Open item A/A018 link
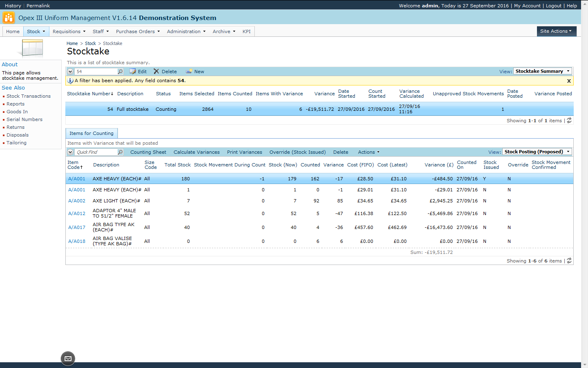This screenshot has height=368, width=588. point(77,241)
